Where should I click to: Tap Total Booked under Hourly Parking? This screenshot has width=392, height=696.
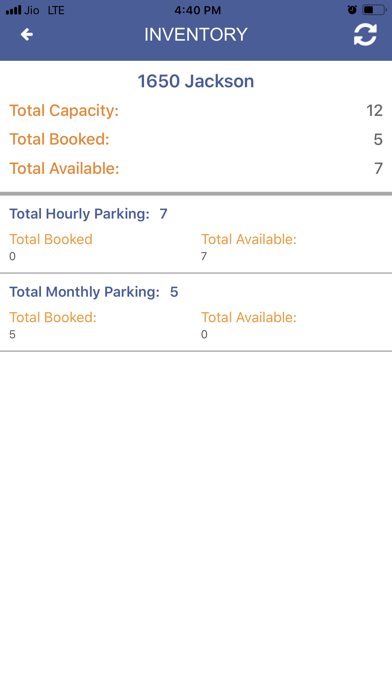[x=51, y=239]
